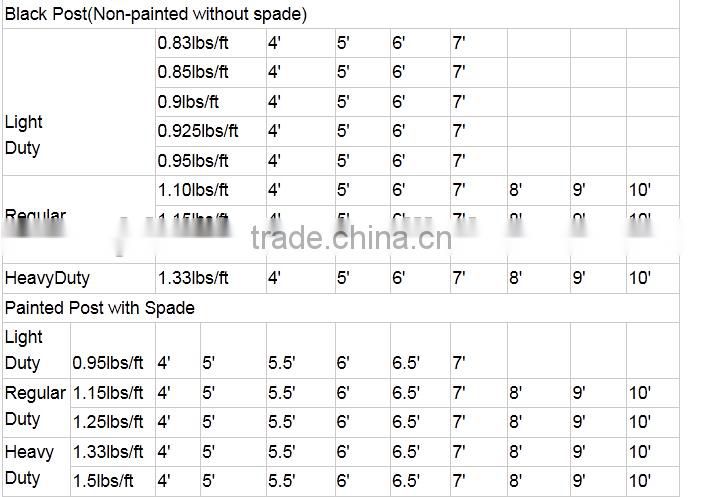
Task: Select the 1.10lbs/ft weight cell
Action: [x=193, y=189]
